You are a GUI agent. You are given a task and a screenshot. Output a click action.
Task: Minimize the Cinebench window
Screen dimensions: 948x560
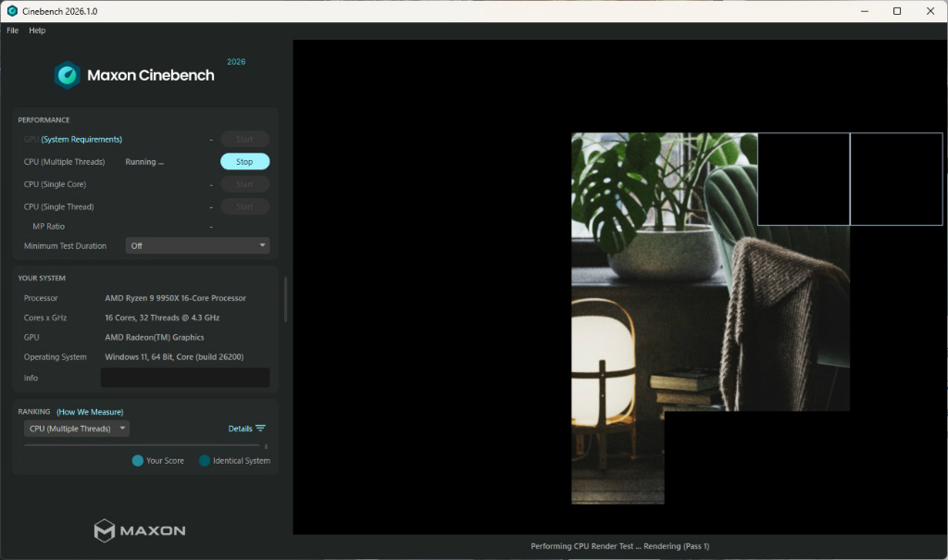coord(865,11)
